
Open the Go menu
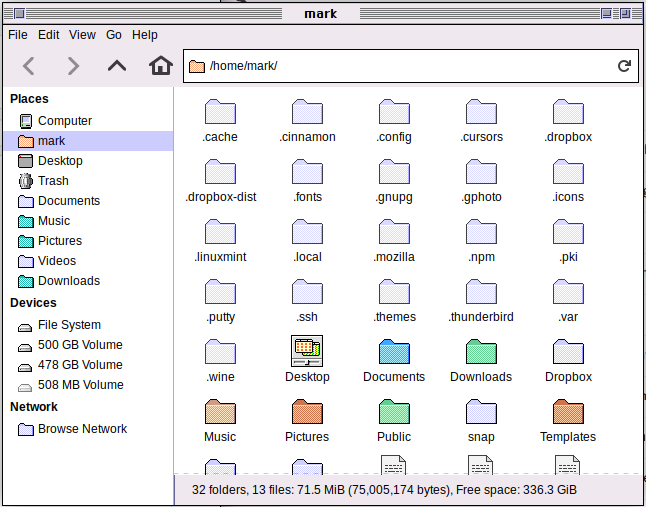coord(114,35)
